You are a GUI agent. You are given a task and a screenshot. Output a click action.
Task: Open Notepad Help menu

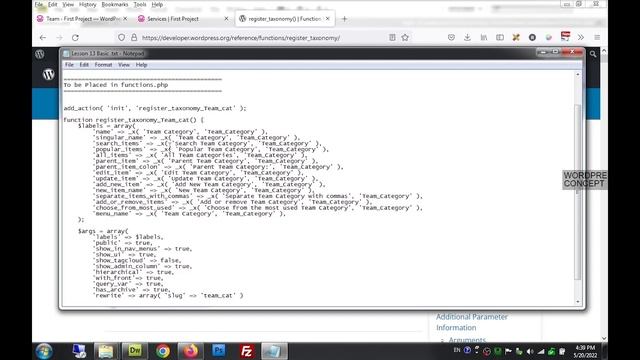(x=141, y=65)
